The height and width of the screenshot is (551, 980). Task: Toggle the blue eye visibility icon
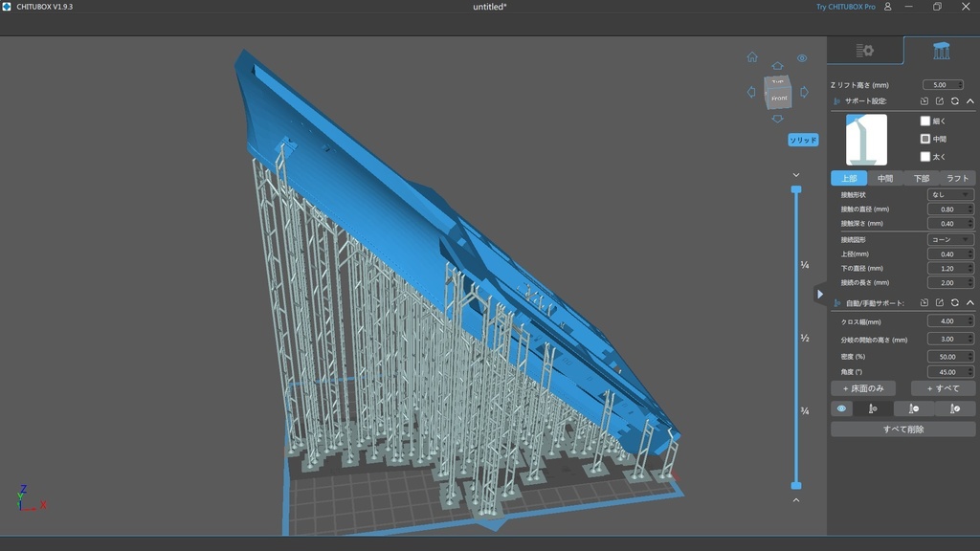point(841,408)
